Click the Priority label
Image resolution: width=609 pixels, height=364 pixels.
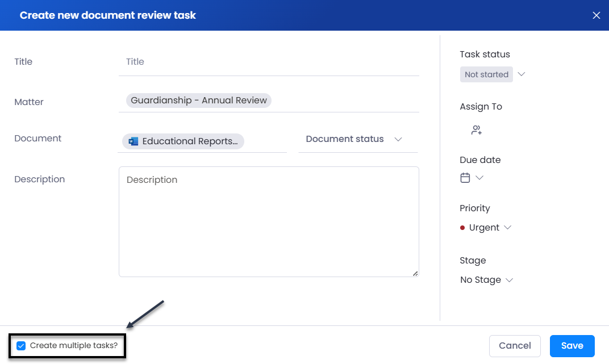pos(474,208)
